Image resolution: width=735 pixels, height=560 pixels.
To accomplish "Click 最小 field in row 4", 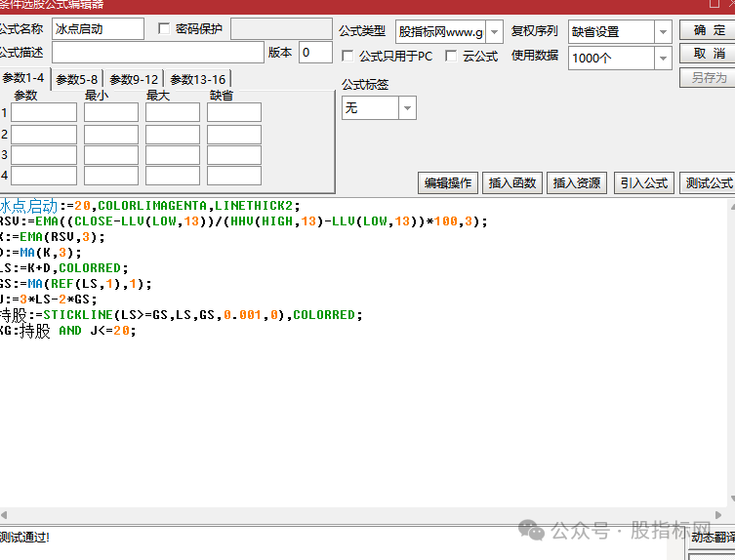I will (x=111, y=176).
